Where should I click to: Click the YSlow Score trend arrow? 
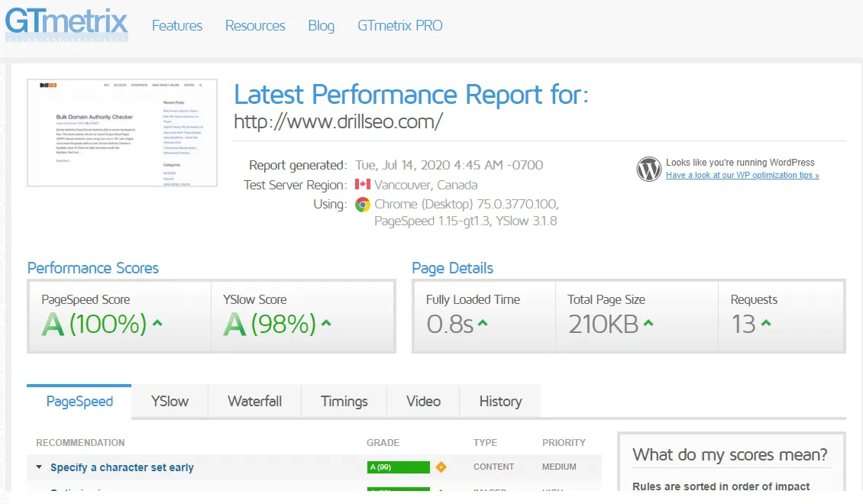[x=326, y=323]
